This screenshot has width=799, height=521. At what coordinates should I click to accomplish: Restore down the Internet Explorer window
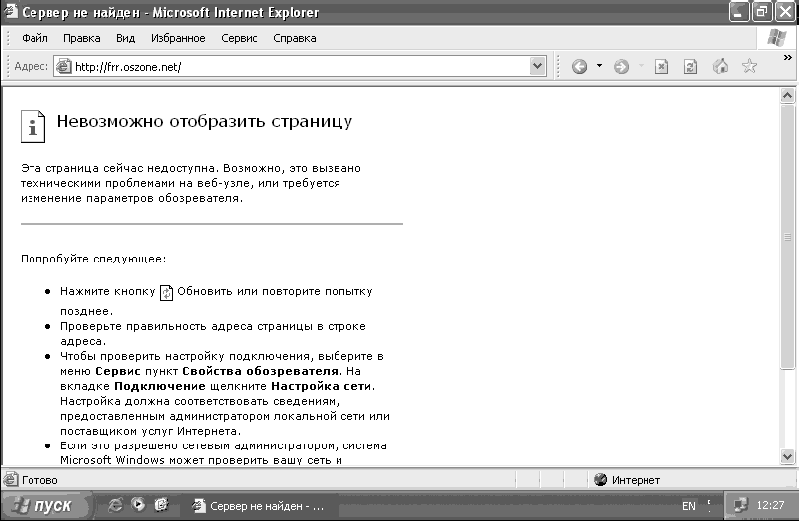click(x=762, y=12)
